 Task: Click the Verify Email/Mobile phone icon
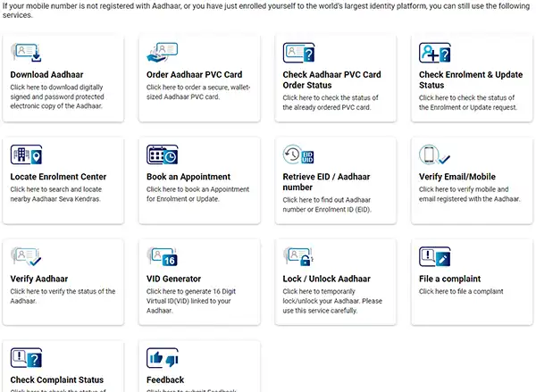pyautogui.click(x=434, y=154)
